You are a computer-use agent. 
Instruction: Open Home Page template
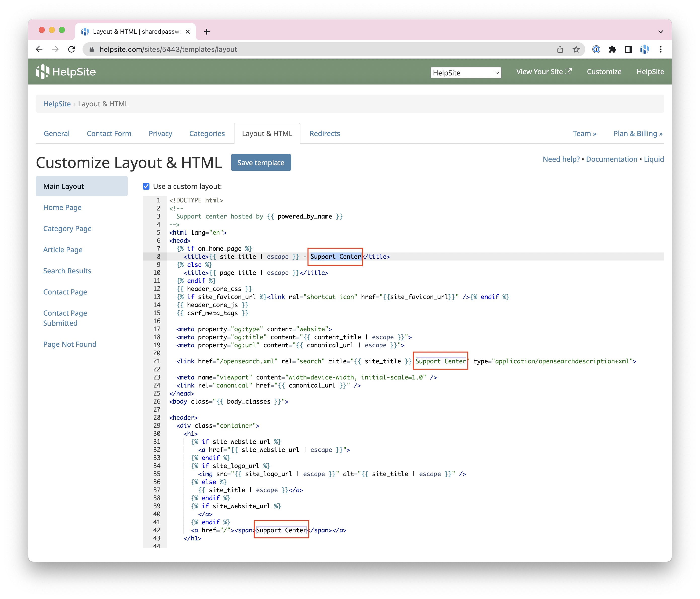(62, 207)
